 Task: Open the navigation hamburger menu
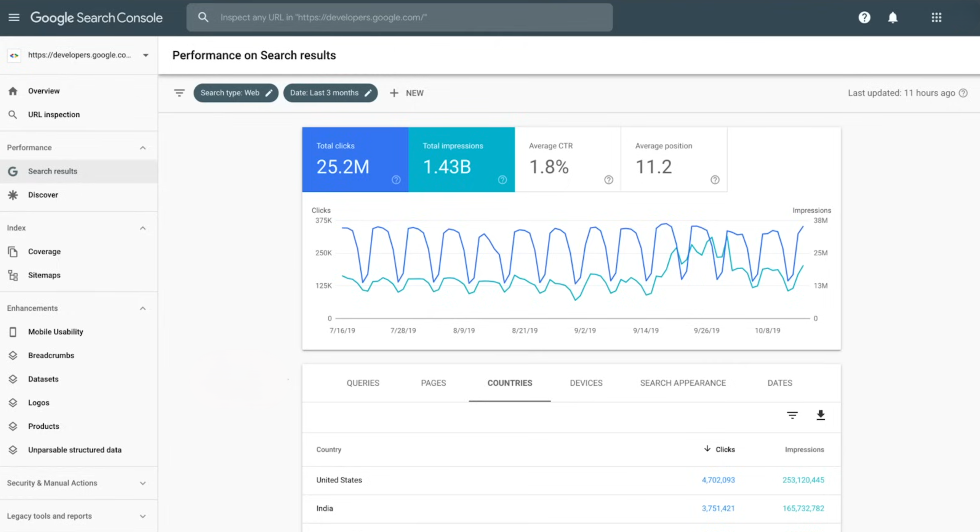point(14,17)
